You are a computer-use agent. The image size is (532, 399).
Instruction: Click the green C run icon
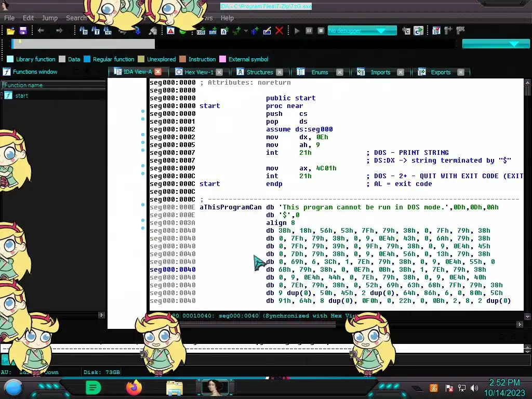(419, 31)
